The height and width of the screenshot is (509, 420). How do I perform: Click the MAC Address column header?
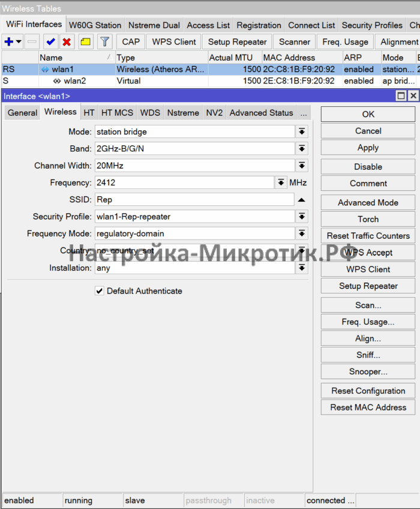click(x=302, y=58)
